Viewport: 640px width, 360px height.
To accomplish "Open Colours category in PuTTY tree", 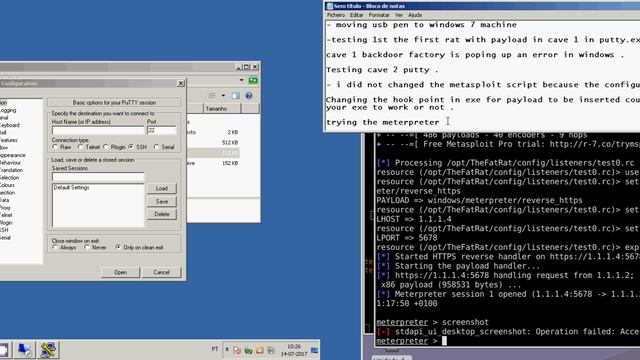I will tap(7, 185).
